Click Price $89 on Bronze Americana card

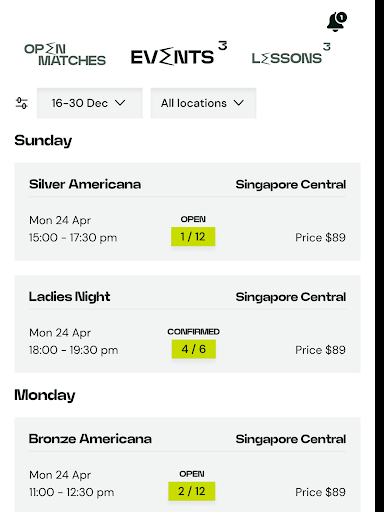tap(320, 492)
